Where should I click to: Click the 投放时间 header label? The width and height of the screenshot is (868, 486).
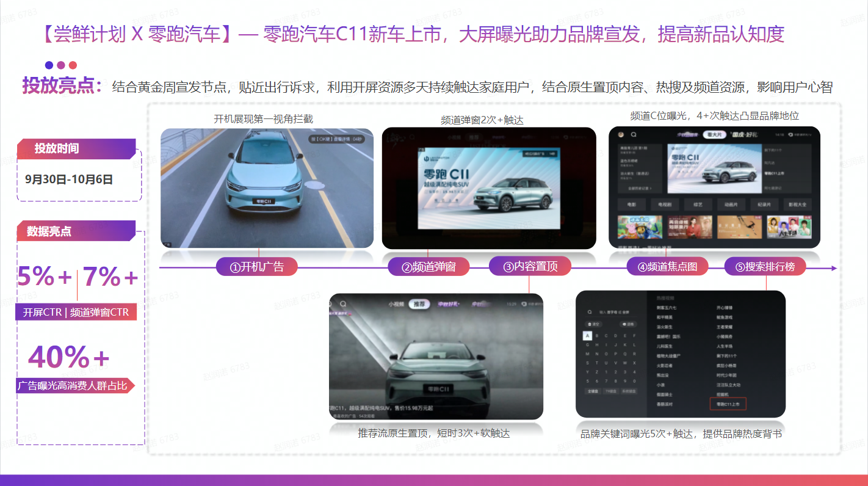pos(57,148)
